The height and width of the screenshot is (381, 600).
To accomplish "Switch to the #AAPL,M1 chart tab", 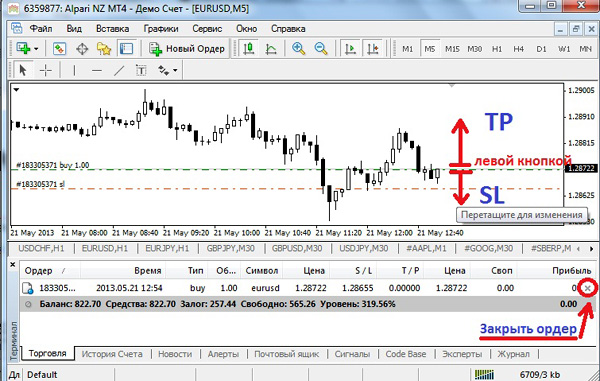I will point(426,249).
